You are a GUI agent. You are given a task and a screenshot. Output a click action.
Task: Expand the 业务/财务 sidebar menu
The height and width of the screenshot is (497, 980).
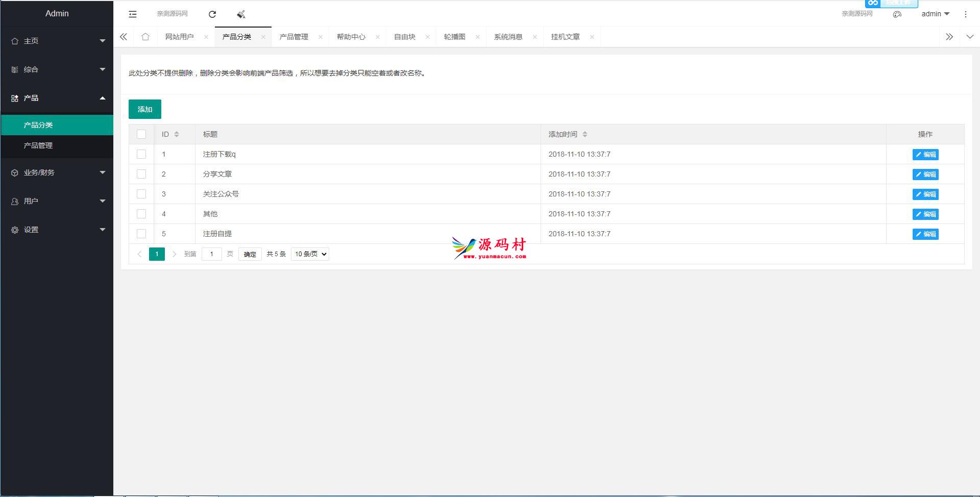57,172
